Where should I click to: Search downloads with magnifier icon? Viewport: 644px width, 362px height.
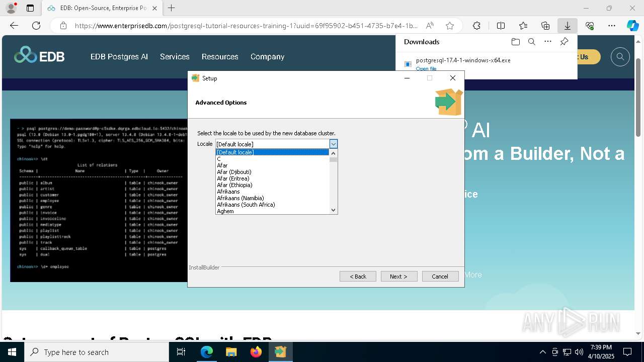(531, 42)
